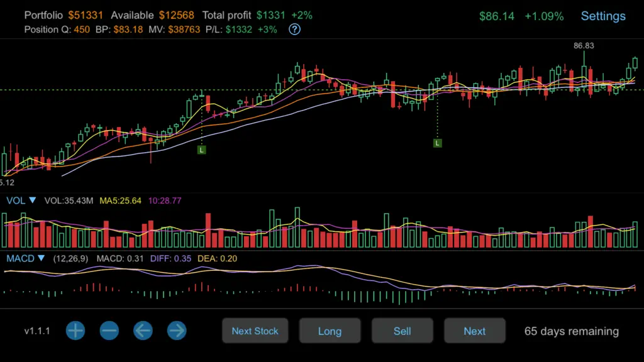This screenshot has height=362, width=644.
Task: Click the 86.83 high price label
Action: pyautogui.click(x=584, y=45)
